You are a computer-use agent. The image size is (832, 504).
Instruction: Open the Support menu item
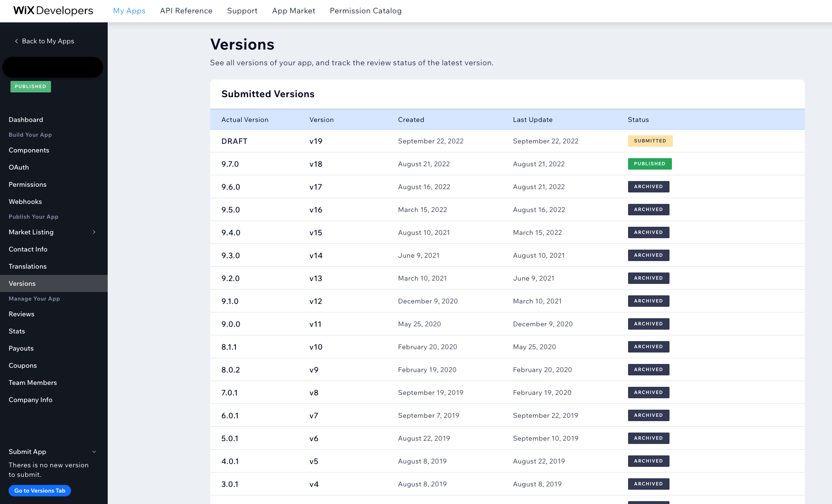pyautogui.click(x=242, y=10)
